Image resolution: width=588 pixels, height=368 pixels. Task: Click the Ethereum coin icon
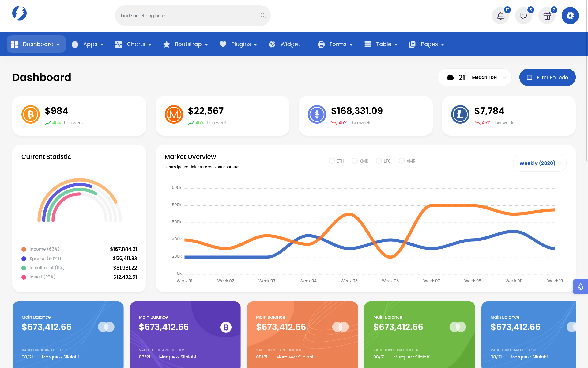click(317, 114)
